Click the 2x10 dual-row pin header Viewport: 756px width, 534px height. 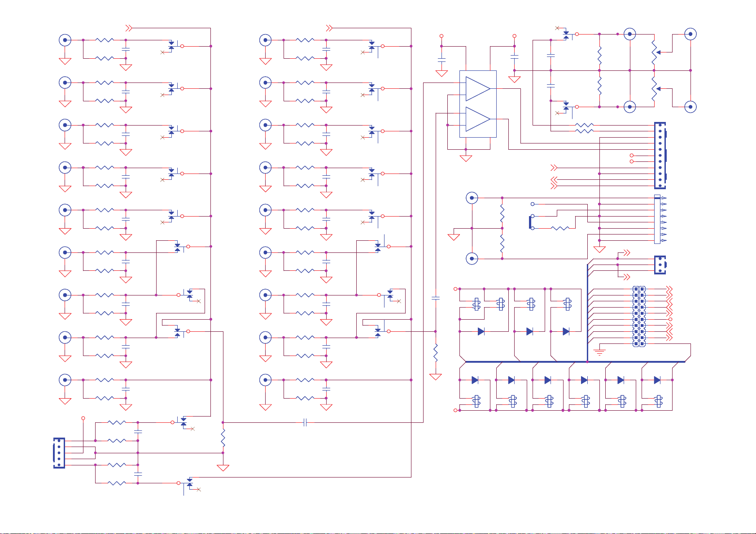click(639, 317)
